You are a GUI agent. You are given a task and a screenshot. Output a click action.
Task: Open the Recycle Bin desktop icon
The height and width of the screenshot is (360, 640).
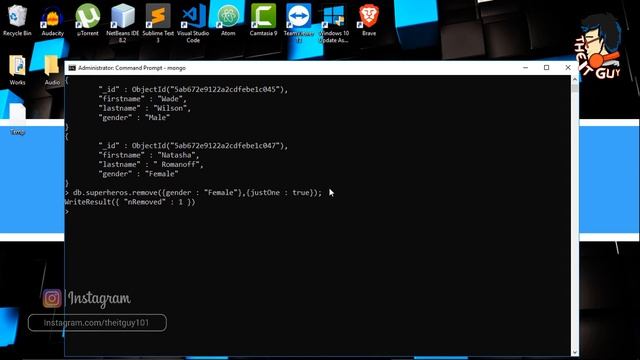(x=17, y=20)
